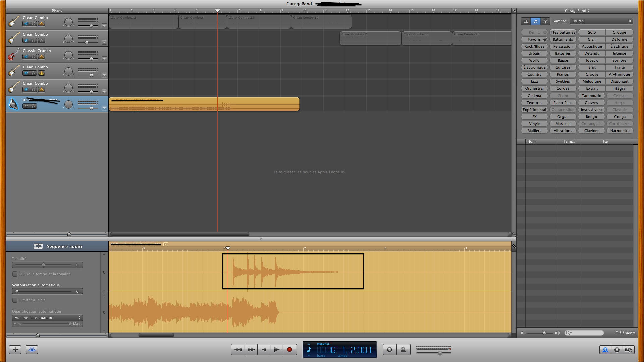644x362 pixels.
Task: Open the track info button
Action: point(617,350)
